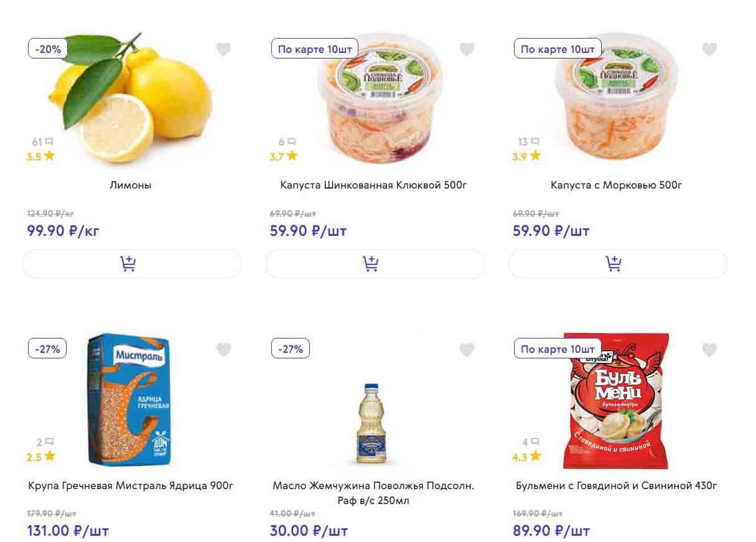756x542 pixels.
Task: Open Масло Жемчужина Поволжья product link
Action: tap(373, 492)
